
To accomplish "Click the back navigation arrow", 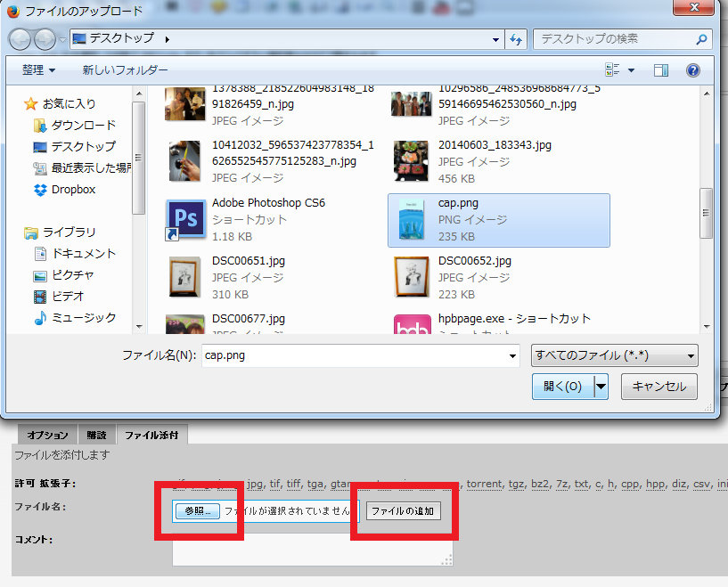I will pos(21,39).
